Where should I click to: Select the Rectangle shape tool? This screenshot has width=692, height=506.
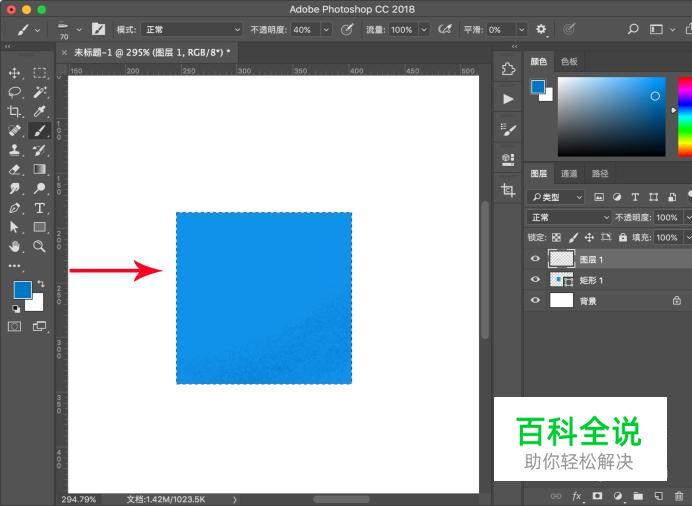tap(40, 227)
